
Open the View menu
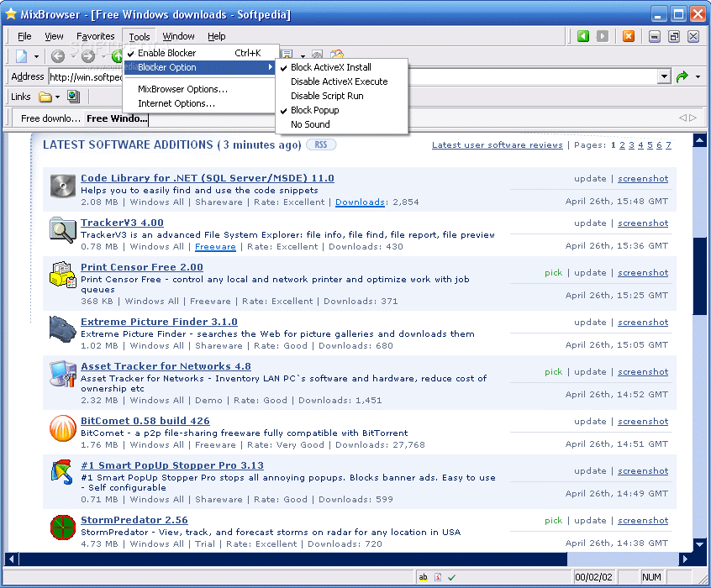point(54,36)
